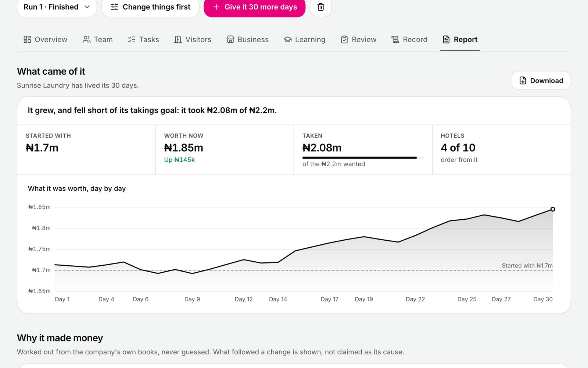Click Give it 30 more days
This screenshot has width=588, height=368.
coord(255,7)
